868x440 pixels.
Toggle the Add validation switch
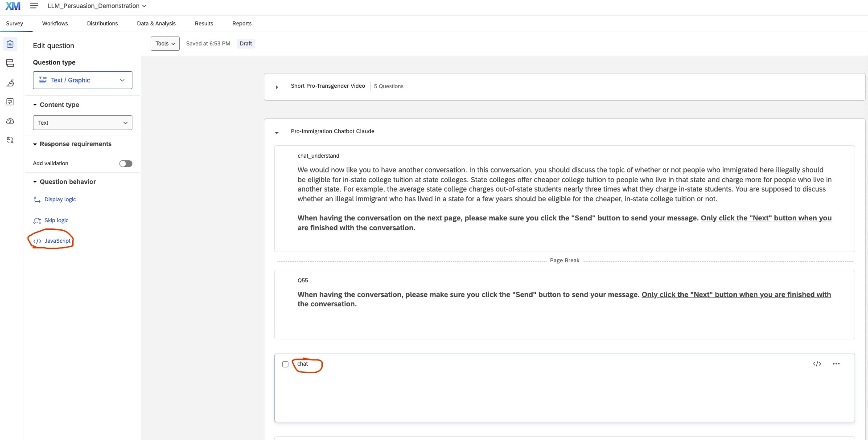click(x=126, y=163)
